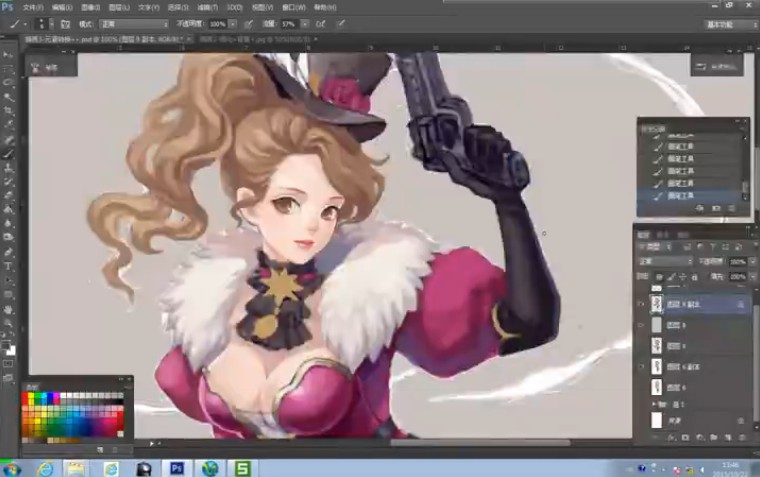Delete current history state
760x477 pixels.
(731, 208)
